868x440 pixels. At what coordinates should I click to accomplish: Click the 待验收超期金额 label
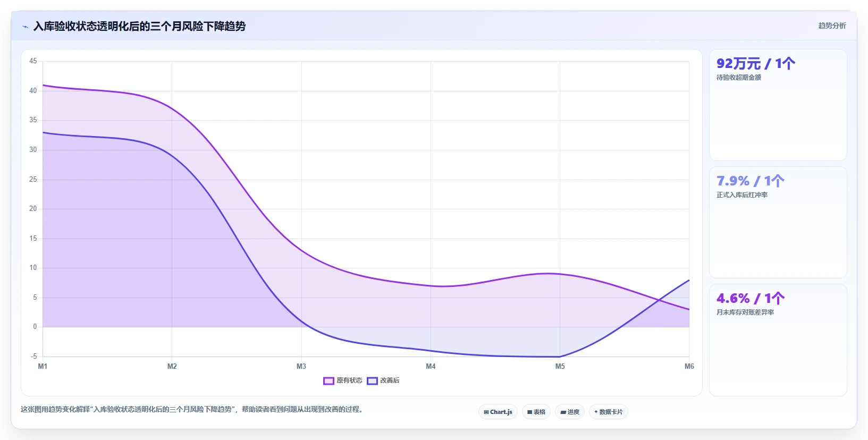[x=739, y=78]
